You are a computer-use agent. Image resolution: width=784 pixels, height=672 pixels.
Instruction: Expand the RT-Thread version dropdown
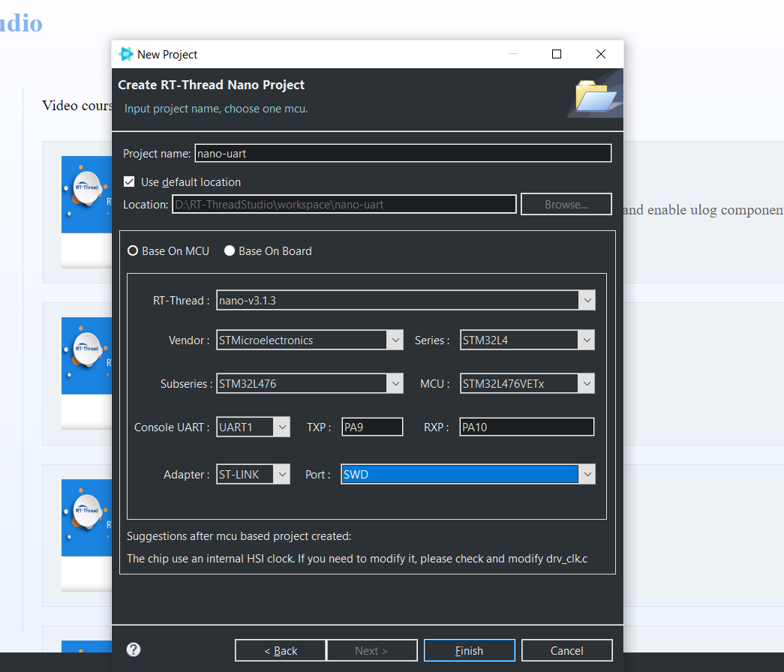(x=587, y=301)
